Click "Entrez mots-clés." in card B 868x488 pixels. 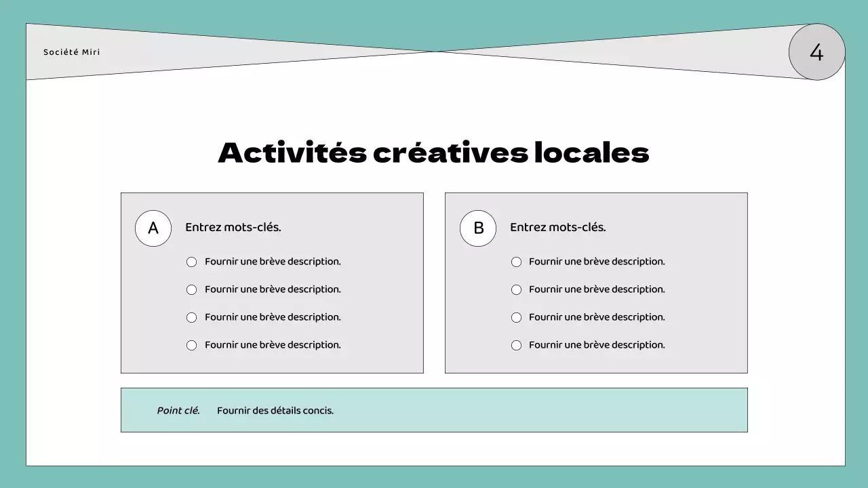(x=557, y=228)
